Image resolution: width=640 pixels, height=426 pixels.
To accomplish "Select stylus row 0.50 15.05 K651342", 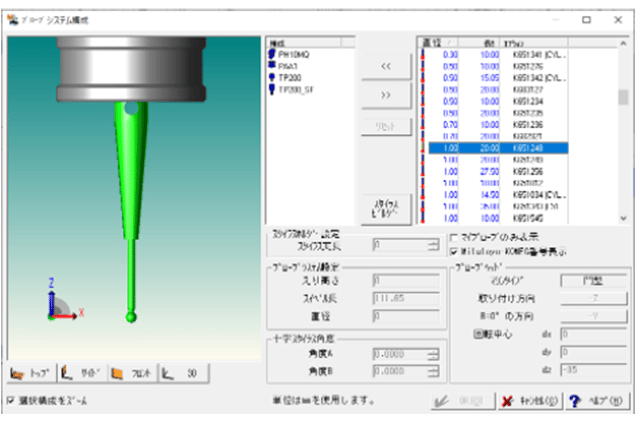I will [493, 78].
